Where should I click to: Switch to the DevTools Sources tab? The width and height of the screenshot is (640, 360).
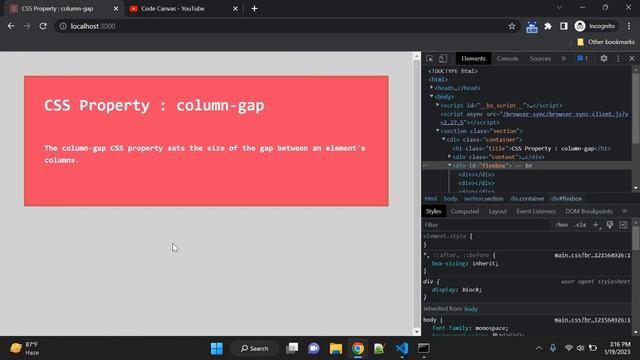540,59
